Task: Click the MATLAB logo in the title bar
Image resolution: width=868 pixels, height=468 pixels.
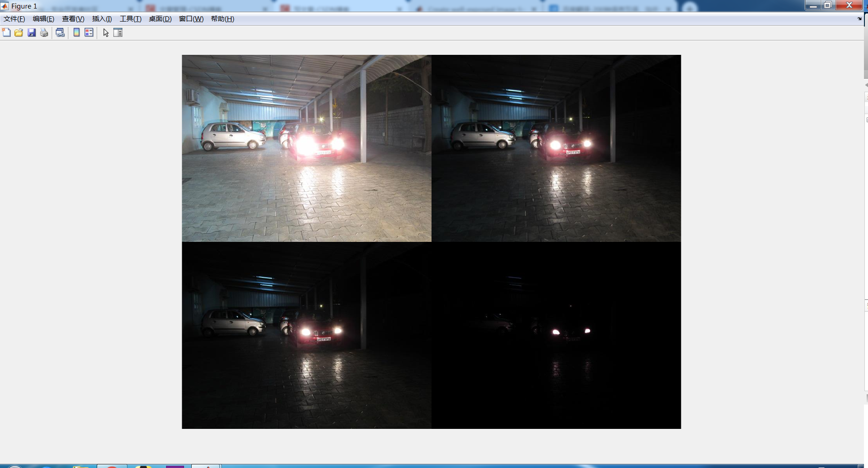Action: coord(4,6)
